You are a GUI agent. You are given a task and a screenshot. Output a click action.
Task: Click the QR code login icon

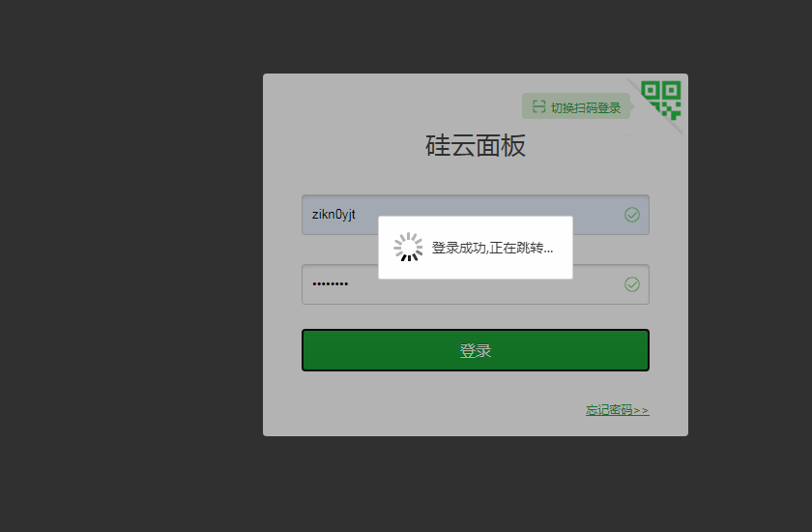click(x=661, y=101)
